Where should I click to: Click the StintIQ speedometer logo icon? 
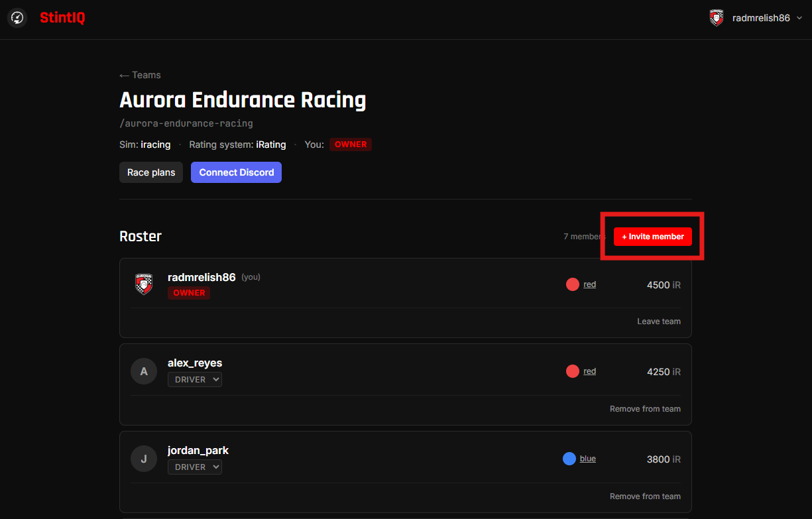[x=18, y=18]
